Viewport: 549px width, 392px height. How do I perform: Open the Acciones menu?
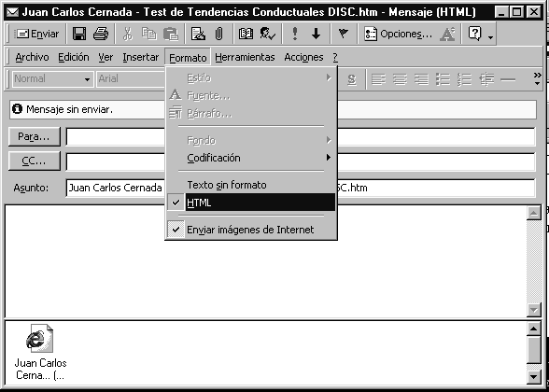(303, 57)
